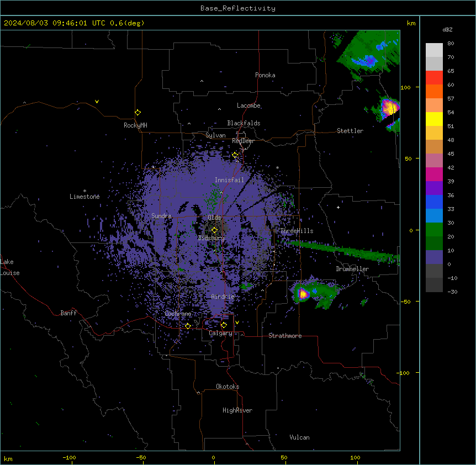
Task: Select the Cochrane label
Action: [178, 314]
